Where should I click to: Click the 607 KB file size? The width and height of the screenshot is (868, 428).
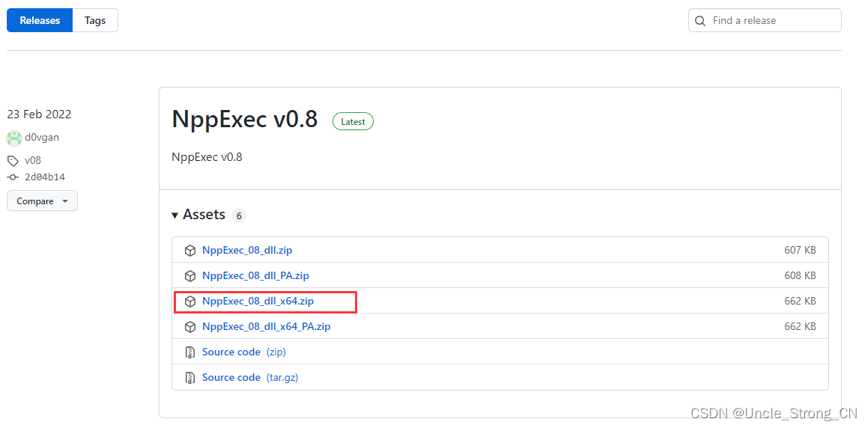coord(800,251)
